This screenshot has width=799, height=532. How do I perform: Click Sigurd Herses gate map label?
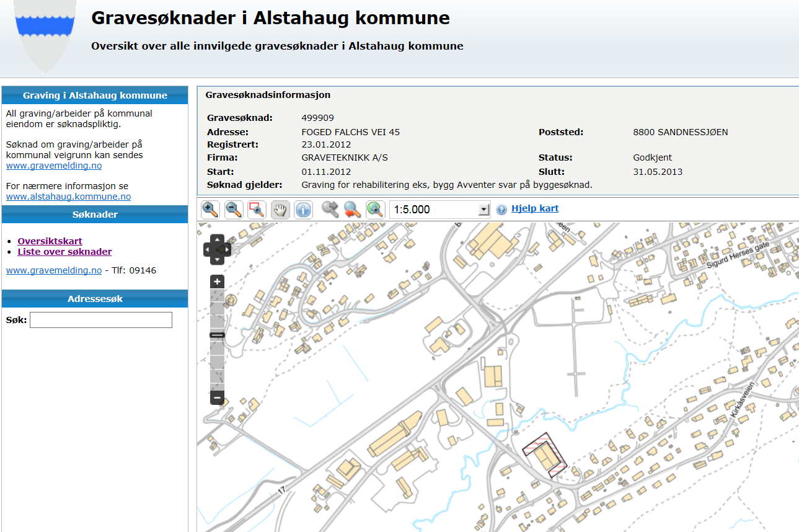click(x=738, y=255)
